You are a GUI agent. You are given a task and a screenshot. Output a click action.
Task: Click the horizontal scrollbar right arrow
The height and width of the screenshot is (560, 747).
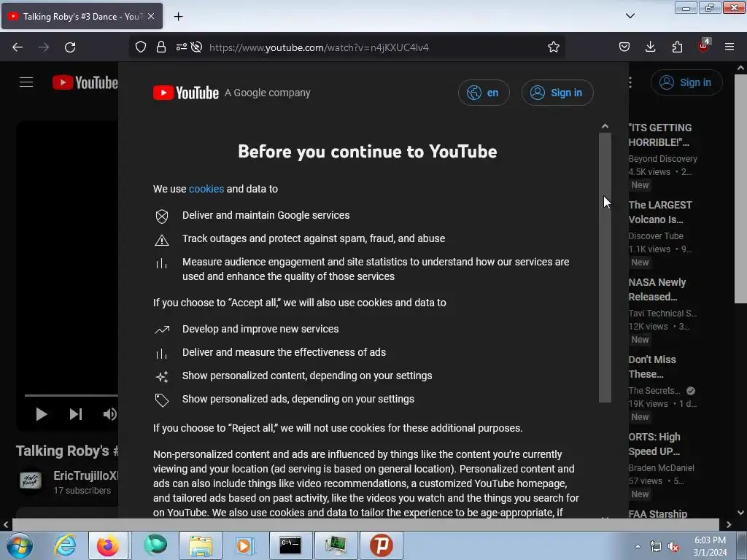(x=729, y=525)
